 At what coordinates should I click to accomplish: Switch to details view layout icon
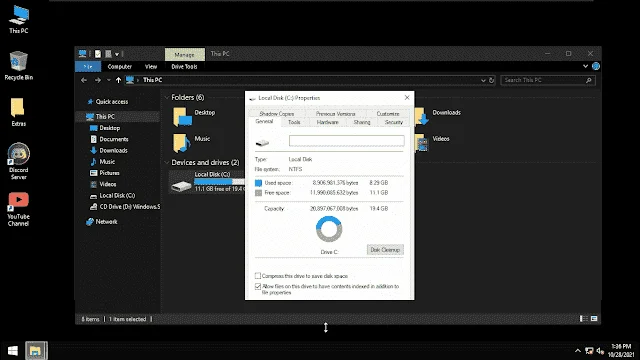[x=584, y=319]
